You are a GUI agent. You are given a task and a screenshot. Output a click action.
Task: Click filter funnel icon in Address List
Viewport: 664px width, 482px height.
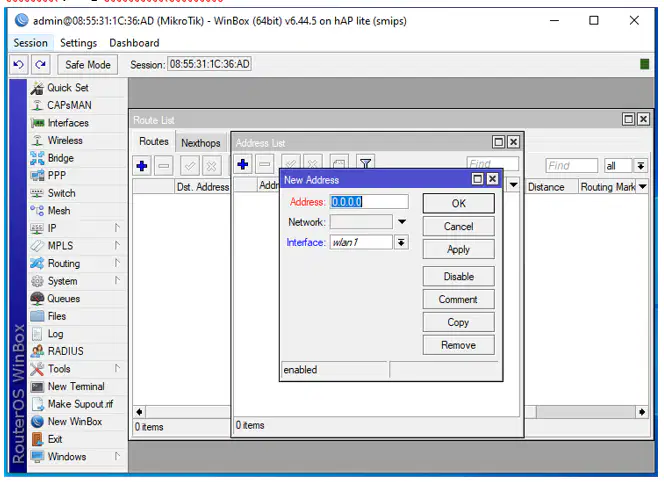[365, 162]
